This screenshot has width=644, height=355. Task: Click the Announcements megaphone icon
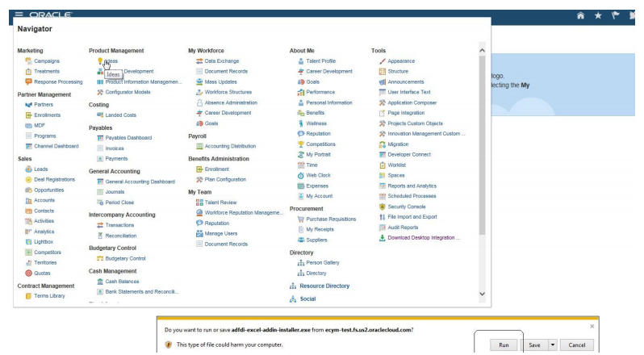pos(383,81)
